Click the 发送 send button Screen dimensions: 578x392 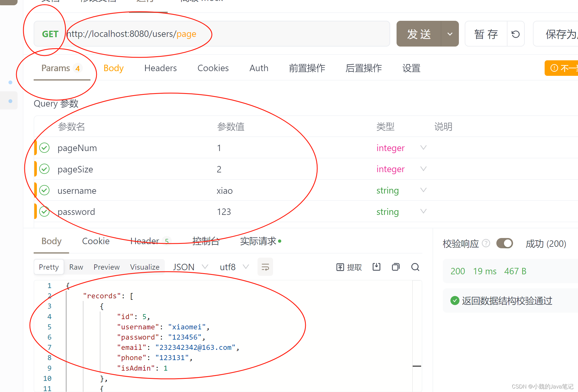point(419,34)
